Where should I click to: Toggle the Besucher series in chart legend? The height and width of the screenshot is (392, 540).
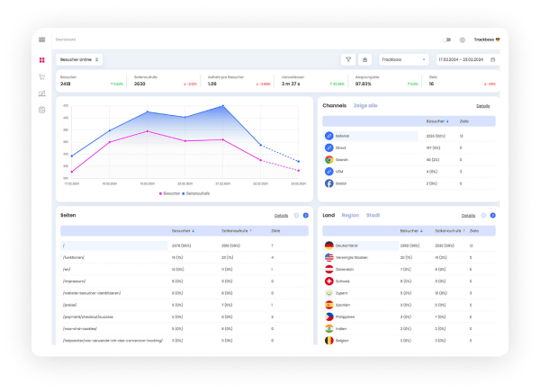[x=170, y=193]
